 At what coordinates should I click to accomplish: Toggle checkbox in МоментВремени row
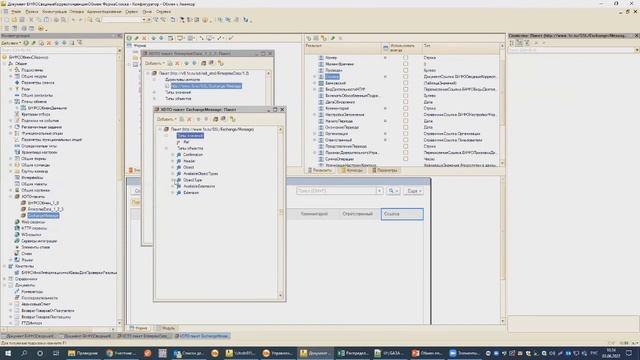point(405,64)
